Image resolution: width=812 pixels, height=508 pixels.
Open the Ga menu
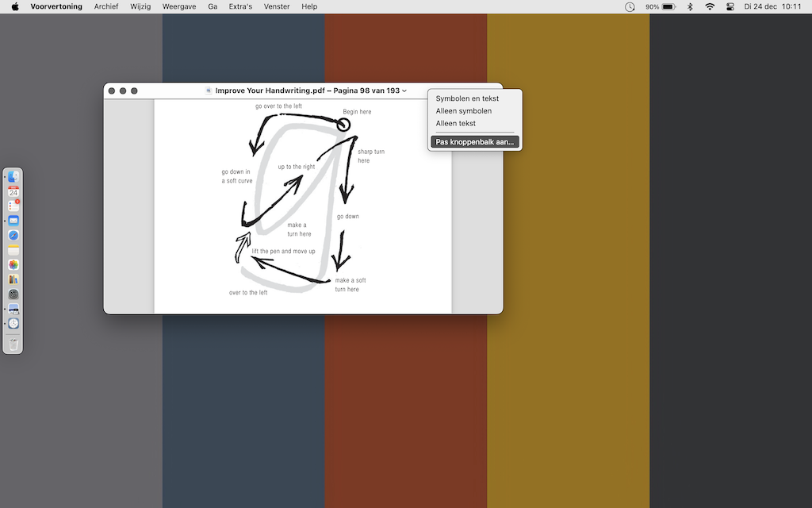tap(213, 6)
